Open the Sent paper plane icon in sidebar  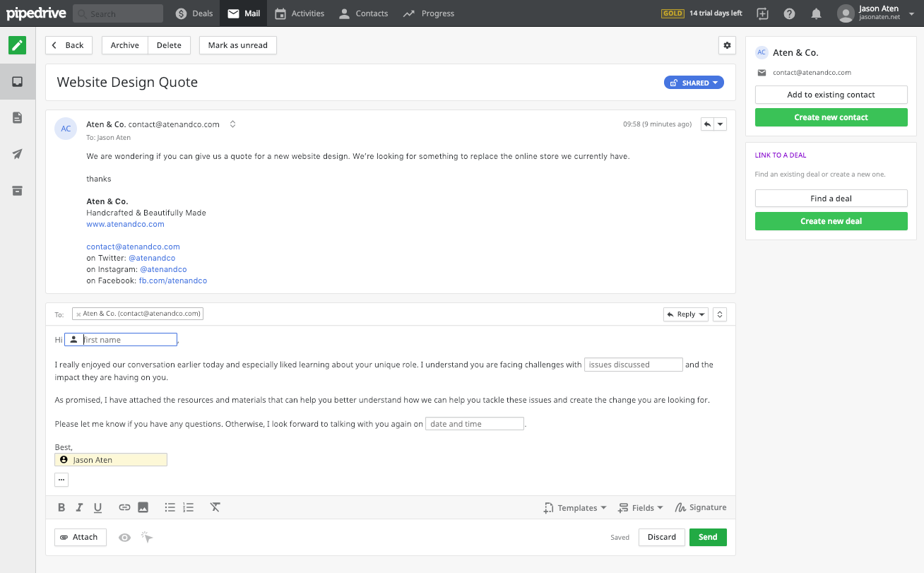17,154
